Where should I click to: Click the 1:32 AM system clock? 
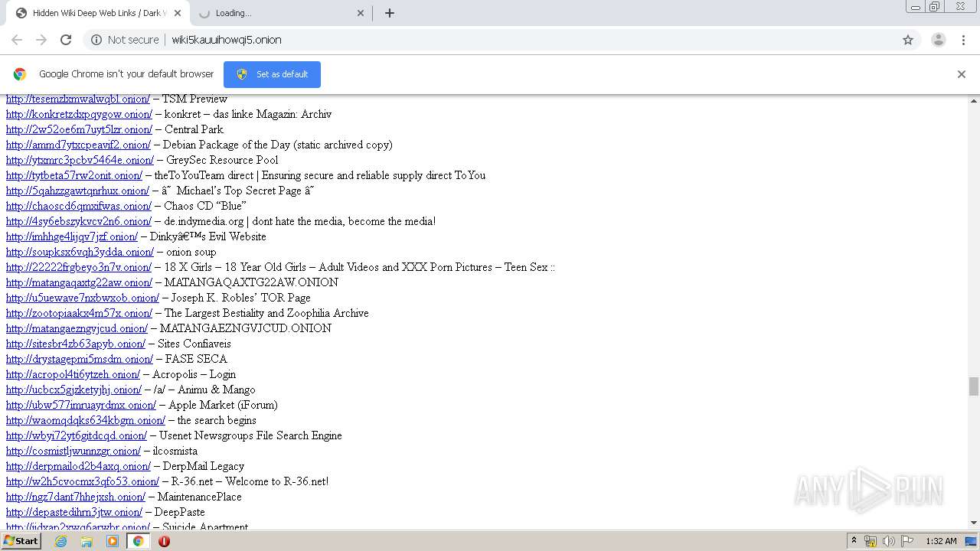pos(941,541)
